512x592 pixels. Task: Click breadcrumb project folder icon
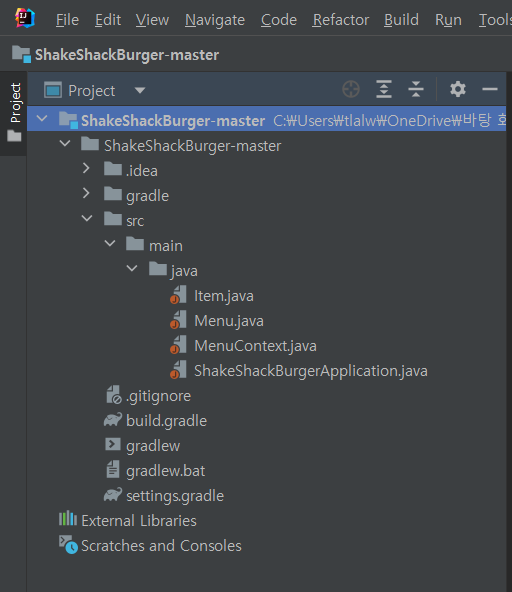21,54
